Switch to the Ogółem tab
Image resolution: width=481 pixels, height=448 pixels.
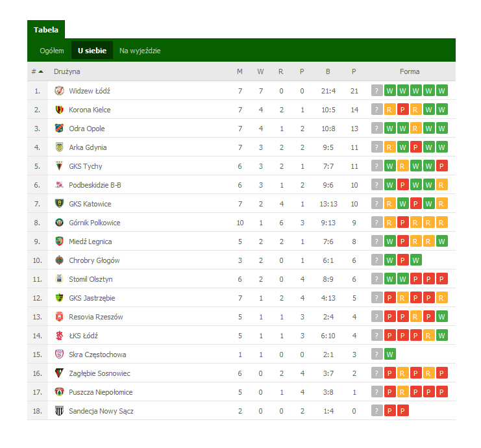coord(52,51)
